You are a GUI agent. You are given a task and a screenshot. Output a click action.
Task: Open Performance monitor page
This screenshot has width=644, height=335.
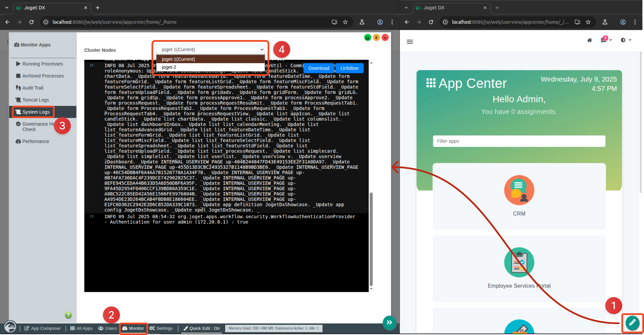[32, 141]
